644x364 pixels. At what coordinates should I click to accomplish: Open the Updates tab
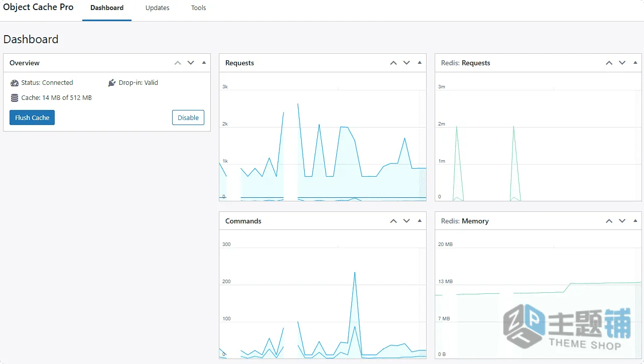(158, 8)
